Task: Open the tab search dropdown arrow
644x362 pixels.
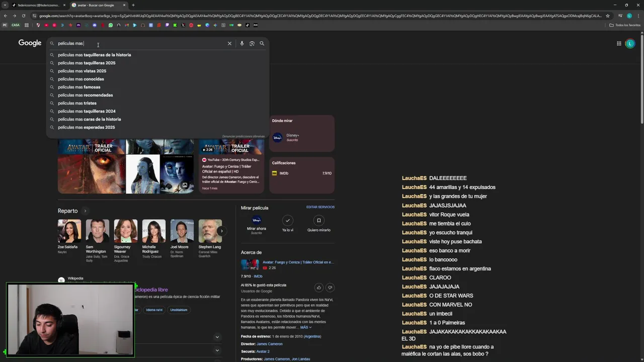Action: (5, 5)
